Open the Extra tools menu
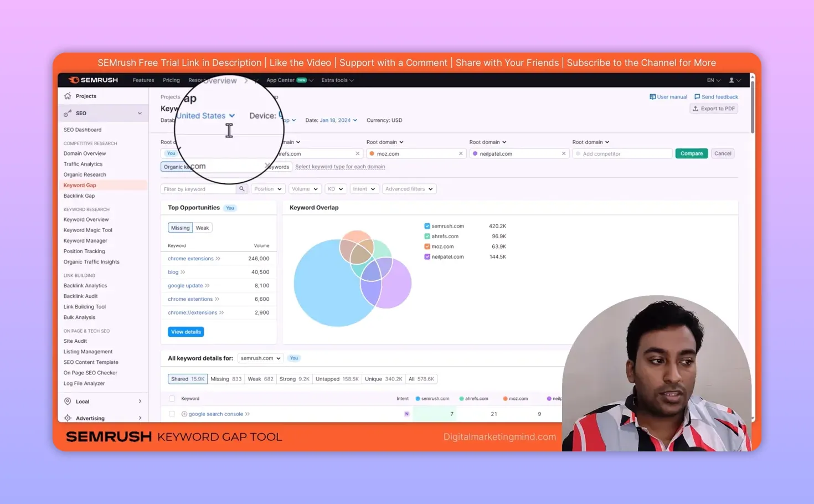Screen dimensions: 814x504 [x=337, y=80]
